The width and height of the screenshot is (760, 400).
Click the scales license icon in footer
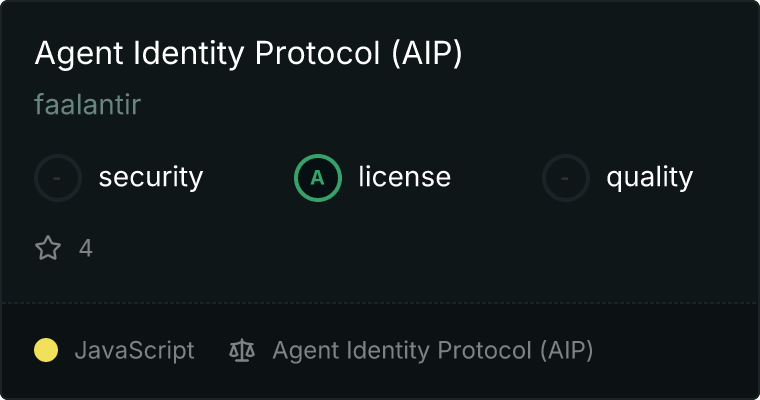point(242,350)
